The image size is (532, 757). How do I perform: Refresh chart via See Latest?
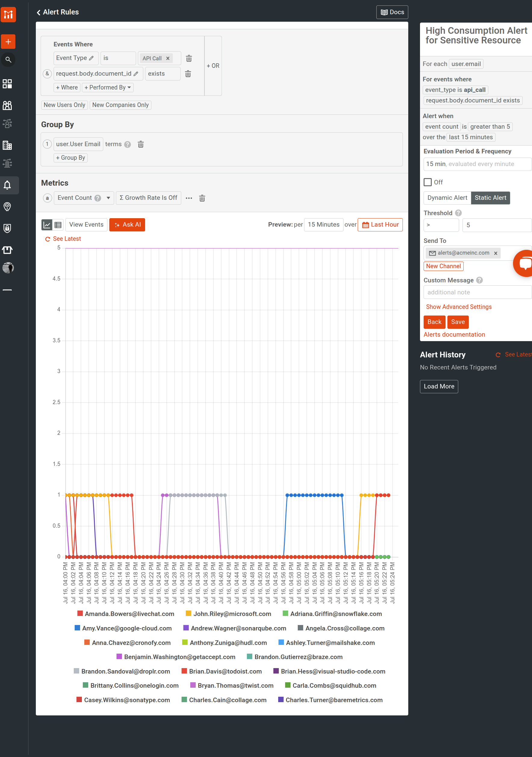coord(63,239)
